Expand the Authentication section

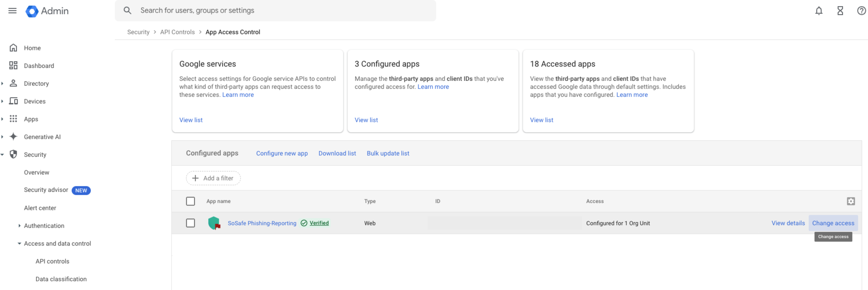[19, 225]
